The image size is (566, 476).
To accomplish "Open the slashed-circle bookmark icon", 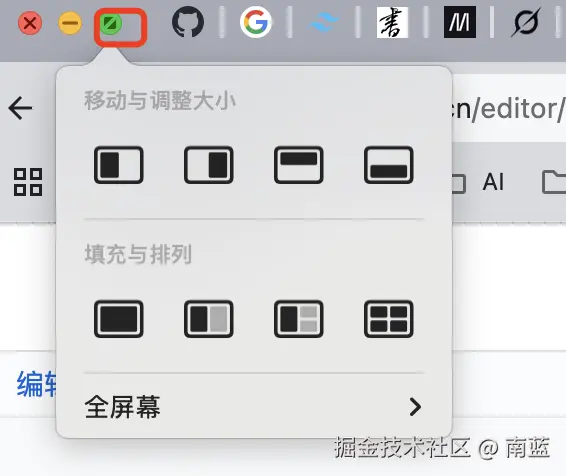I will click(x=526, y=22).
